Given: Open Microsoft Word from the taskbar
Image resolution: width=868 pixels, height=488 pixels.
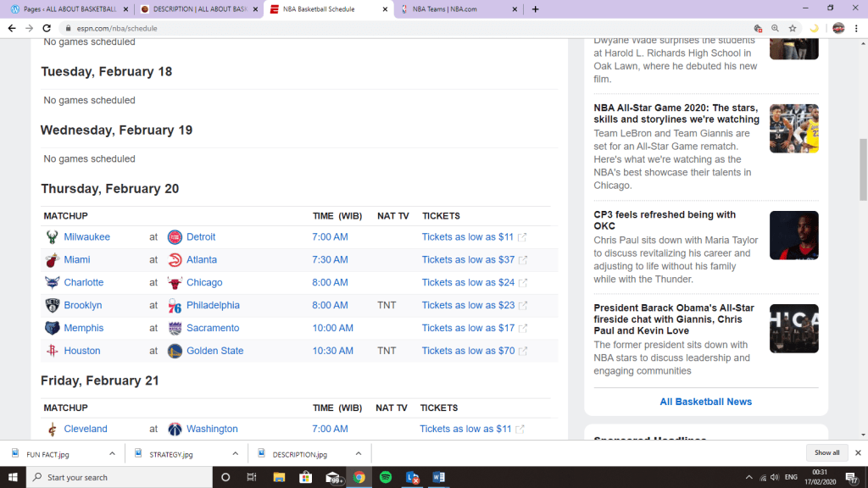Looking at the screenshot, I should [x=439, y=477].
